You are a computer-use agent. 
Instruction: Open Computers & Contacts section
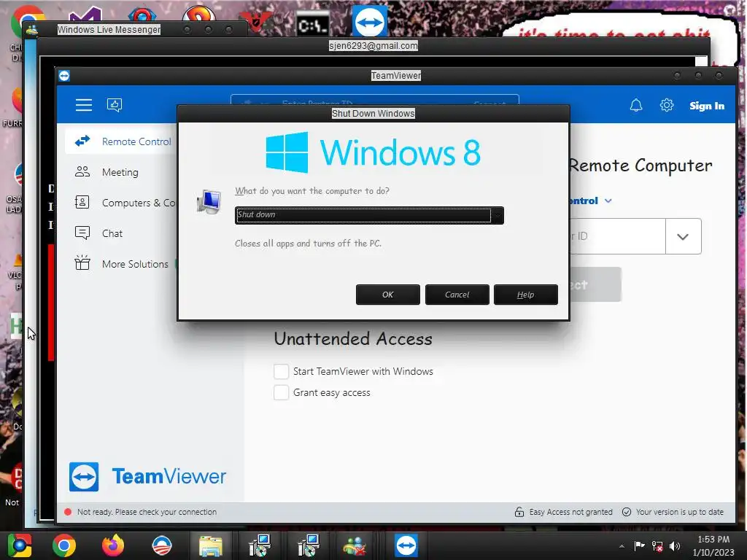tap(125, 203)
